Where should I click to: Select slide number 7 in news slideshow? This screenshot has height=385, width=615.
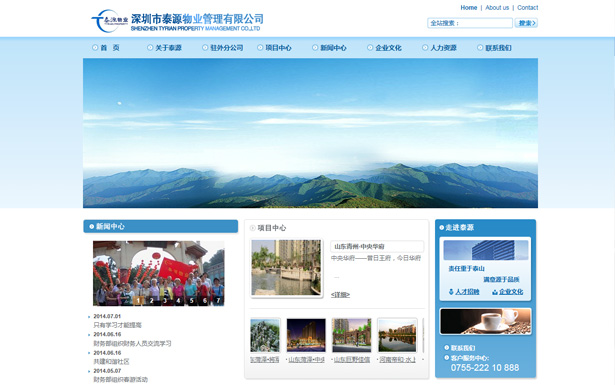(218, 301)
